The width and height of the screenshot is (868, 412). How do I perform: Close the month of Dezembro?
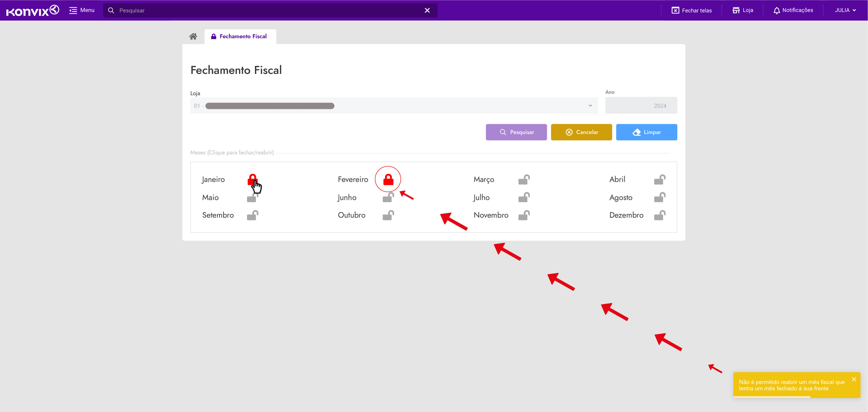tap(659, 215)
